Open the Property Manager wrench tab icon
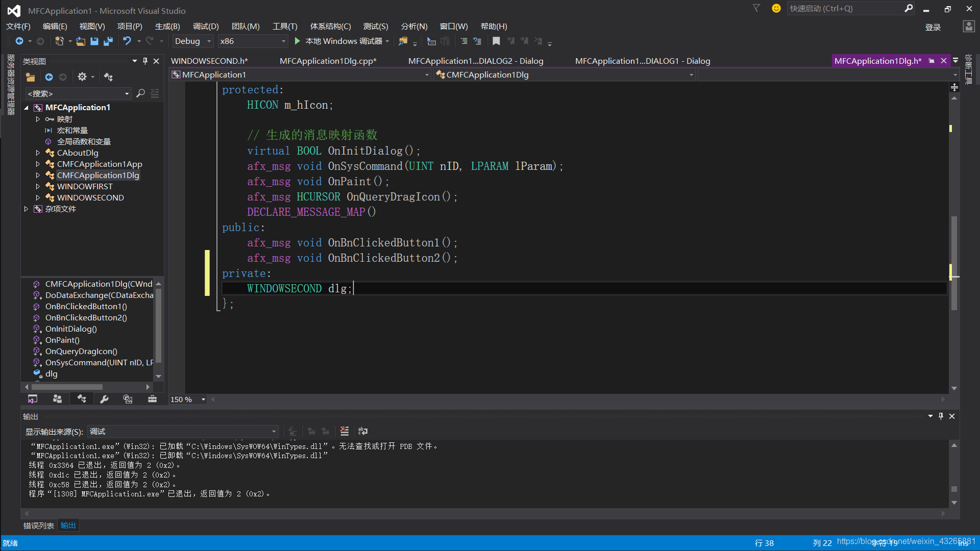 click(104, 399)
